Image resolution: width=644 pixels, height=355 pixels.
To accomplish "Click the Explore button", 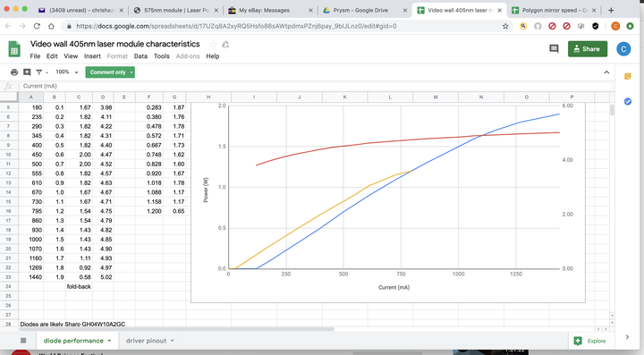I will point(591,341).
